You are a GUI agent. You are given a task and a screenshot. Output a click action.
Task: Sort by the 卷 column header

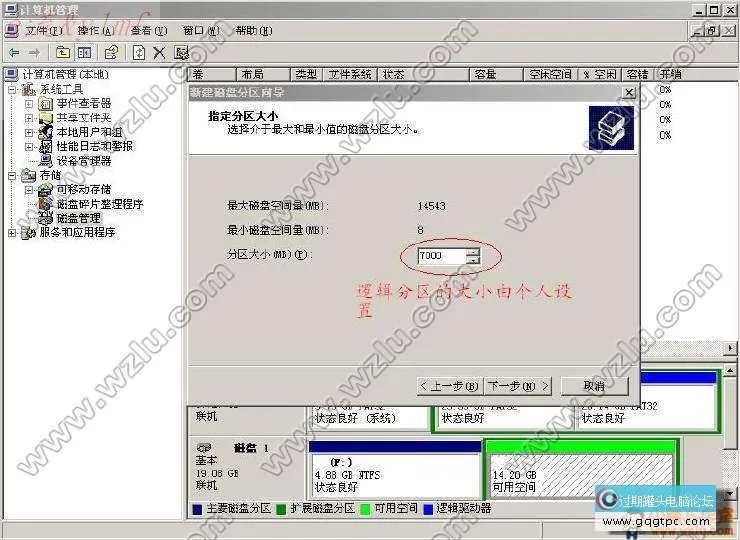(x=212, y=75)
